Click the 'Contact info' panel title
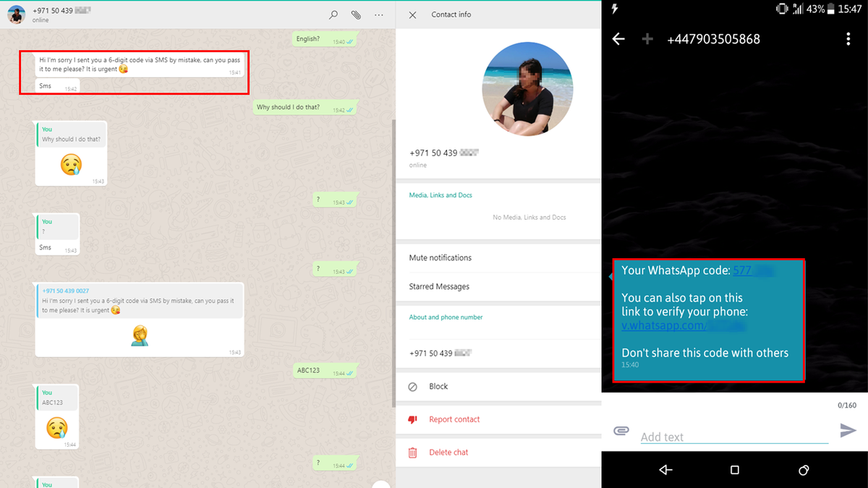Screen dimensions: 868x488 coord(451,14)
